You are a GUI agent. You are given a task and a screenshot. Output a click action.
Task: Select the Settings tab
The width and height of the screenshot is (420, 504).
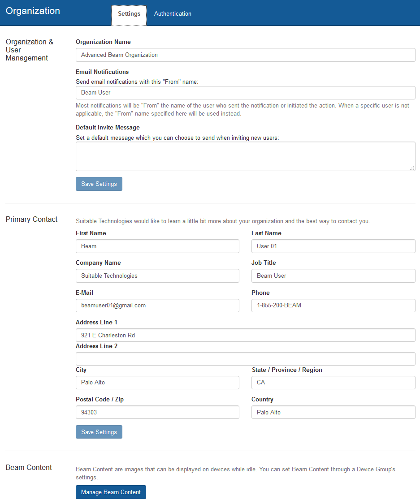point(129,14)
